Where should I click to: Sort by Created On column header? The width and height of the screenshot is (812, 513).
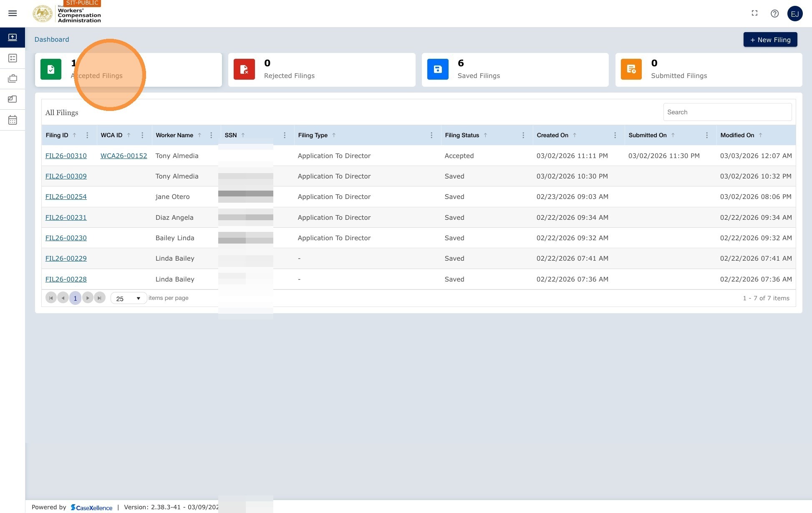552,135
